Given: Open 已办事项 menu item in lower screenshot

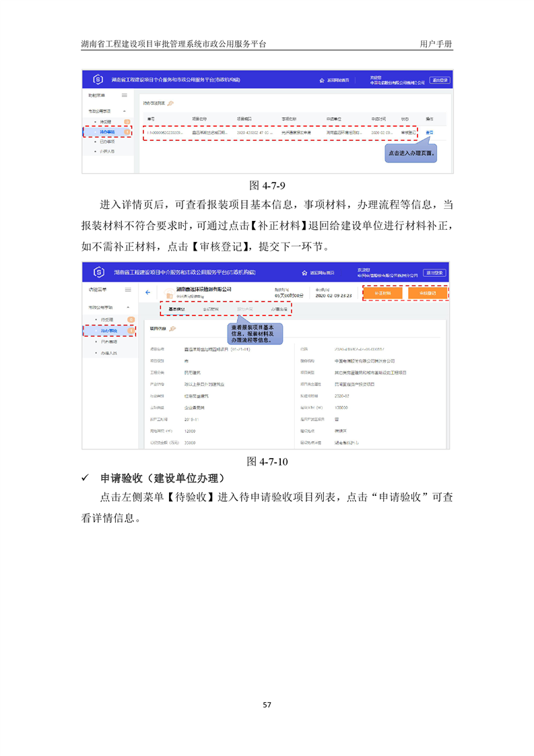Looking at the screenshot, I should [109, 342].
